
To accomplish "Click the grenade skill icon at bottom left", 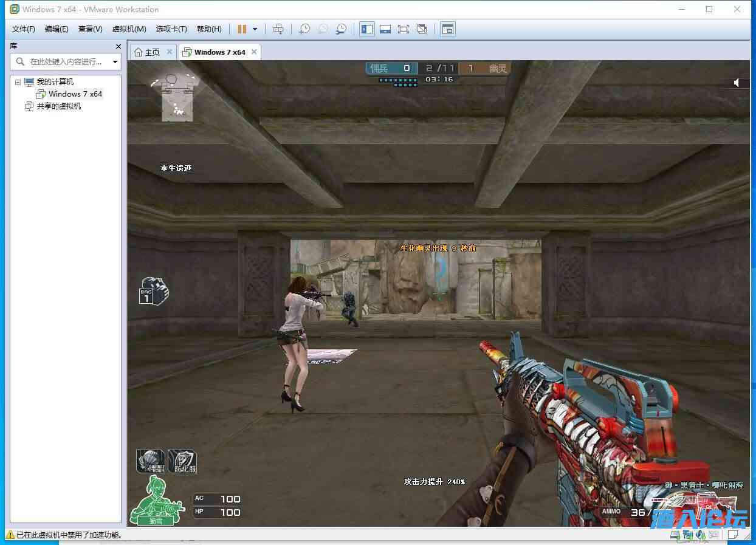I will coord(150,461).
